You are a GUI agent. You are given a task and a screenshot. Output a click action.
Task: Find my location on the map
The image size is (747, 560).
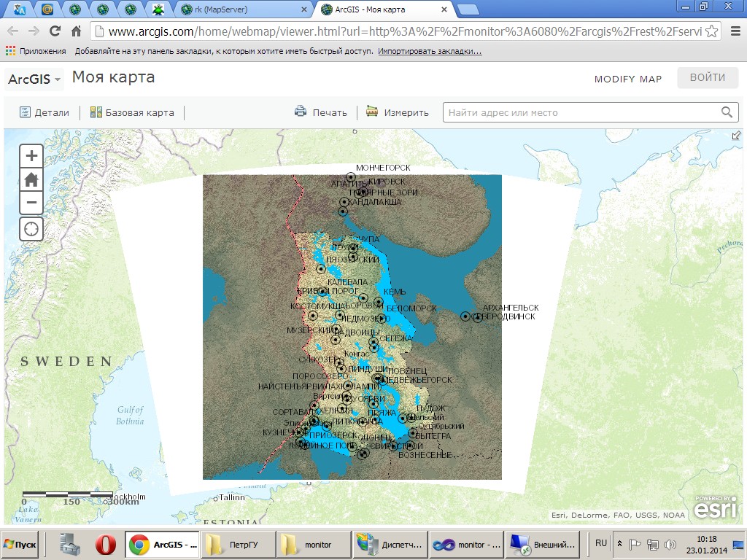coord(31,229)
